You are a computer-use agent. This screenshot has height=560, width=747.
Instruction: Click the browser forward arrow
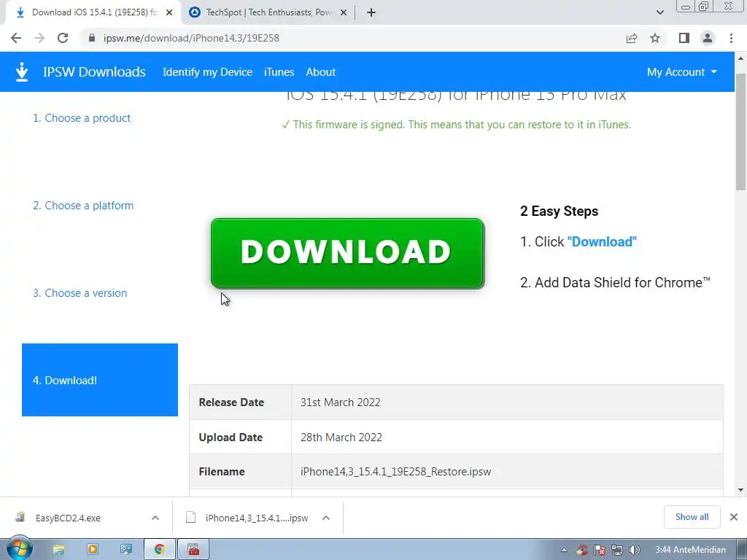[39, 38]
